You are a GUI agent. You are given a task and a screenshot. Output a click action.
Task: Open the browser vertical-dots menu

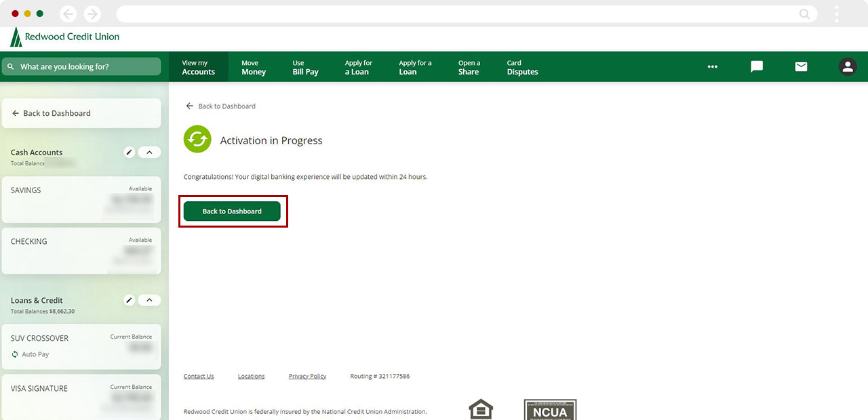tap(837, 14)
